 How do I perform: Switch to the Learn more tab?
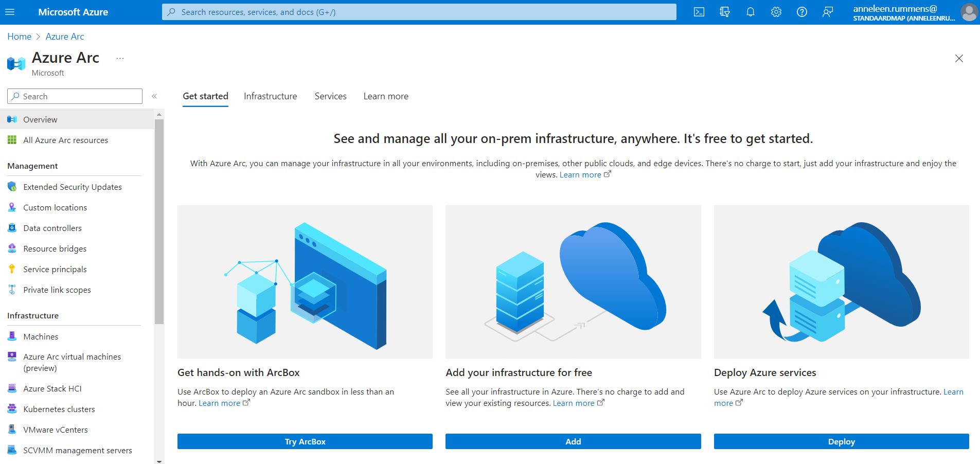point(386,96)
